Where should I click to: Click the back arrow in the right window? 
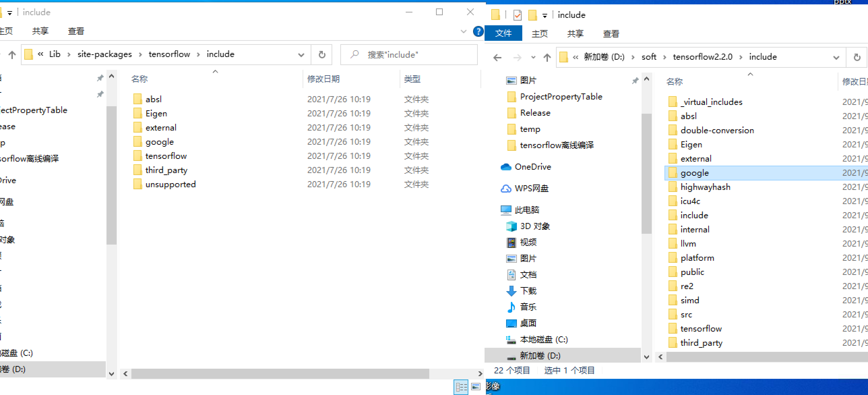tap(497, 57)
